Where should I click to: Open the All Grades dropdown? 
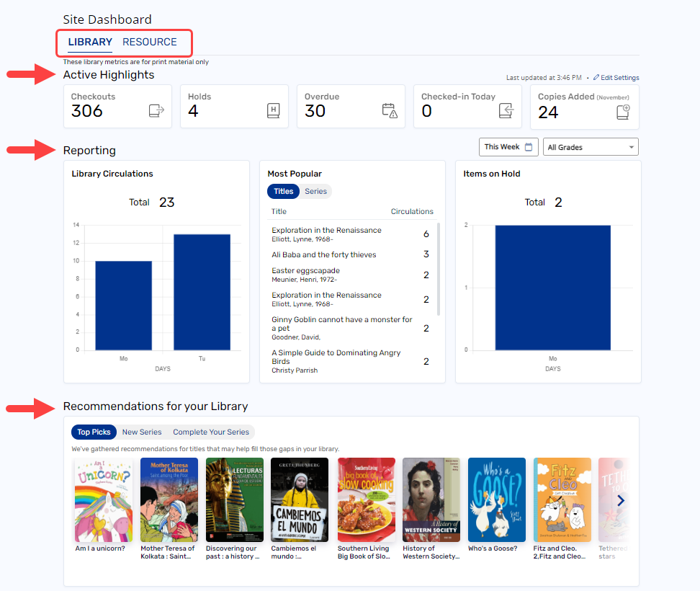coord(590,146)
